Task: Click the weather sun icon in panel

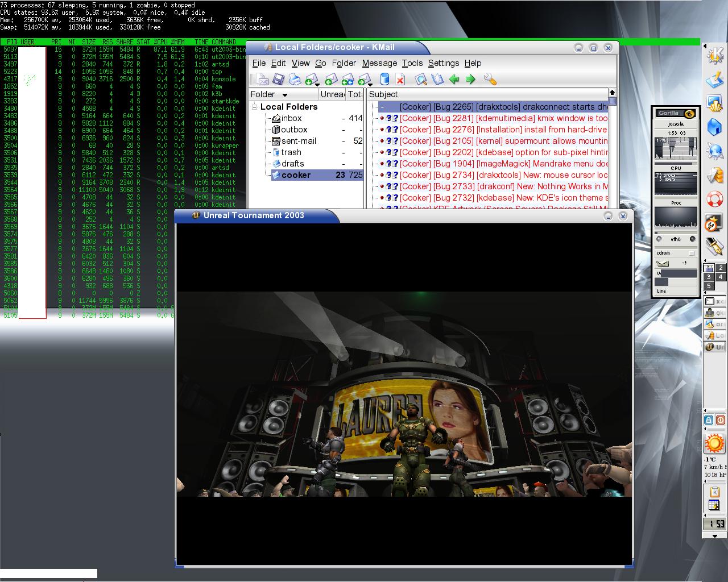Action: point(714,444)
